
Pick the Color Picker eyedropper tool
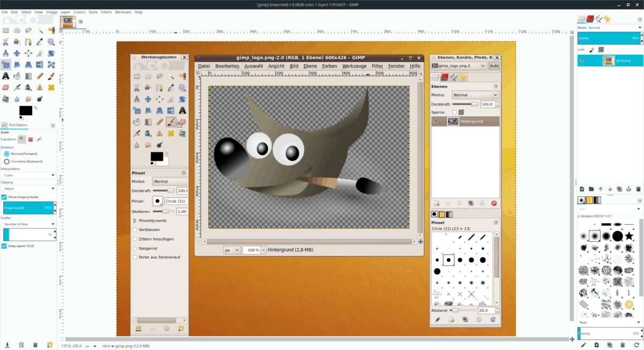click(170, 87)
